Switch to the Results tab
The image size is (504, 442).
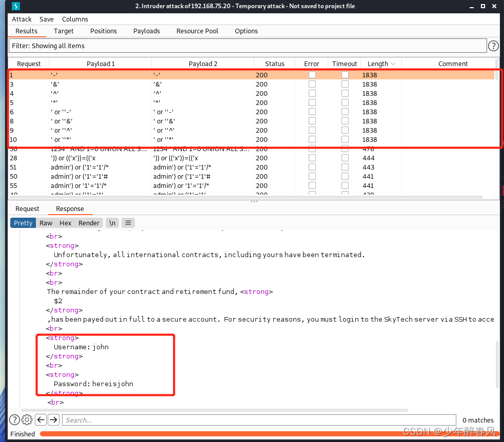click(x=26, y=31)
